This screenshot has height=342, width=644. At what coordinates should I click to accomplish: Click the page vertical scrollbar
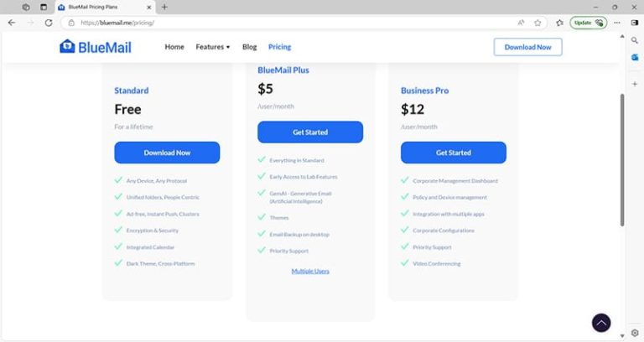click(x=621, y=159)
